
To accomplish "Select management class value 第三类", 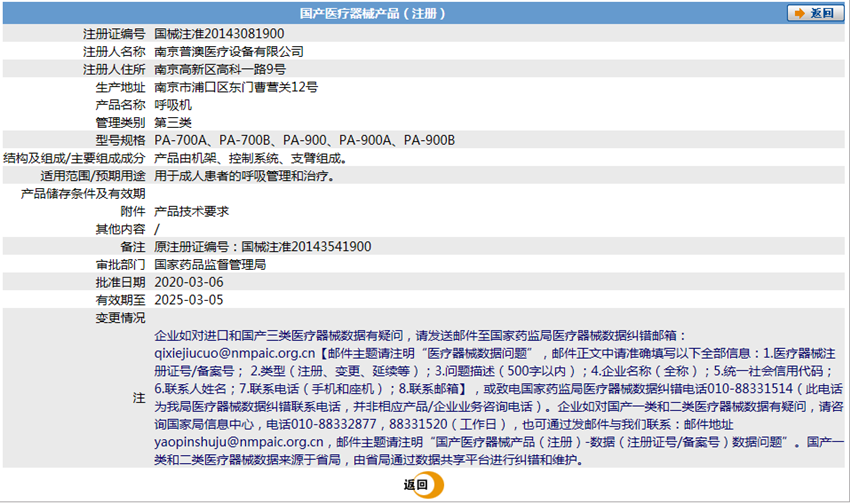I will click(x=173, y=122).
